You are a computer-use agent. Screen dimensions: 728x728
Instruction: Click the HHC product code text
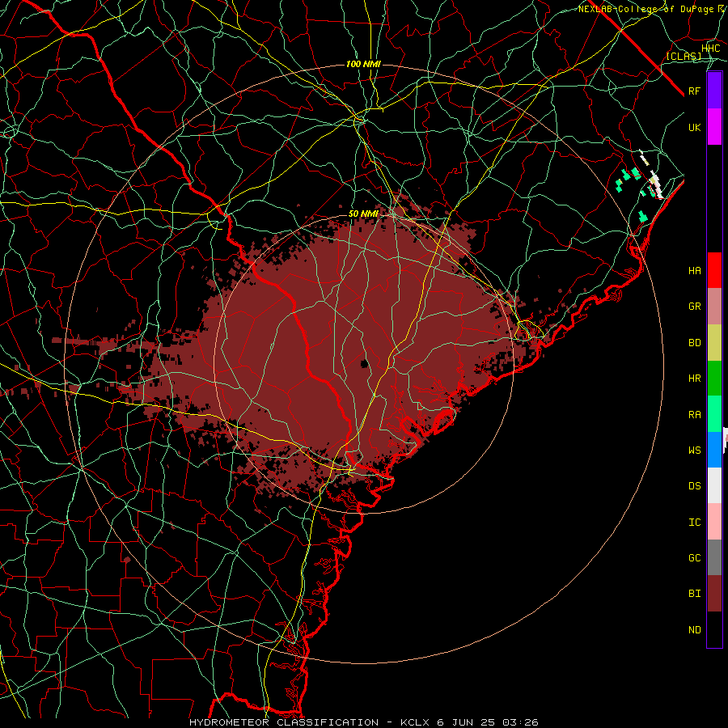(x=711, y=49)
